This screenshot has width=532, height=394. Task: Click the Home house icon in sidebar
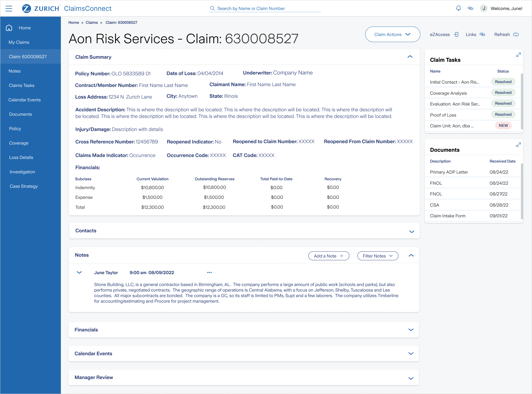(9, 28)
